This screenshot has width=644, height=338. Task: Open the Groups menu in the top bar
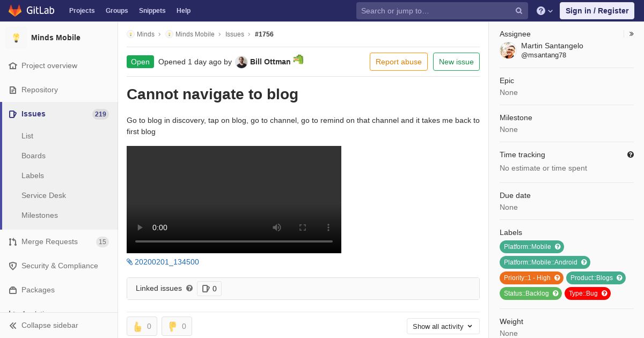point(116,11)
